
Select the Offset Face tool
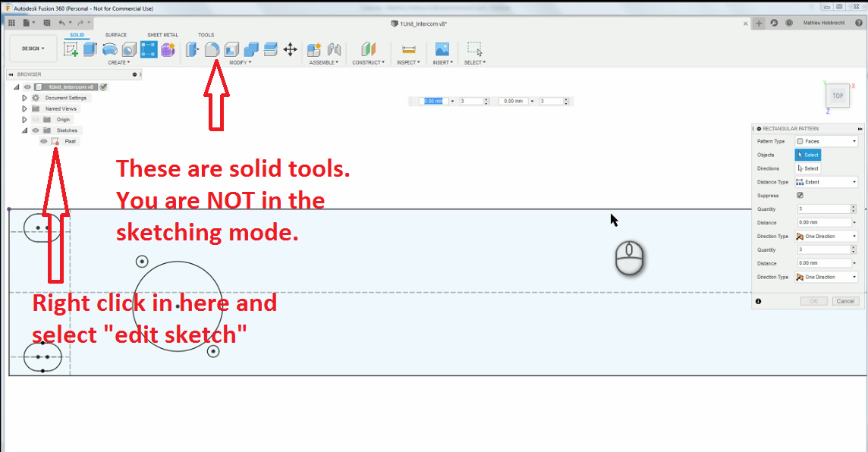click(x=271, y=50)
